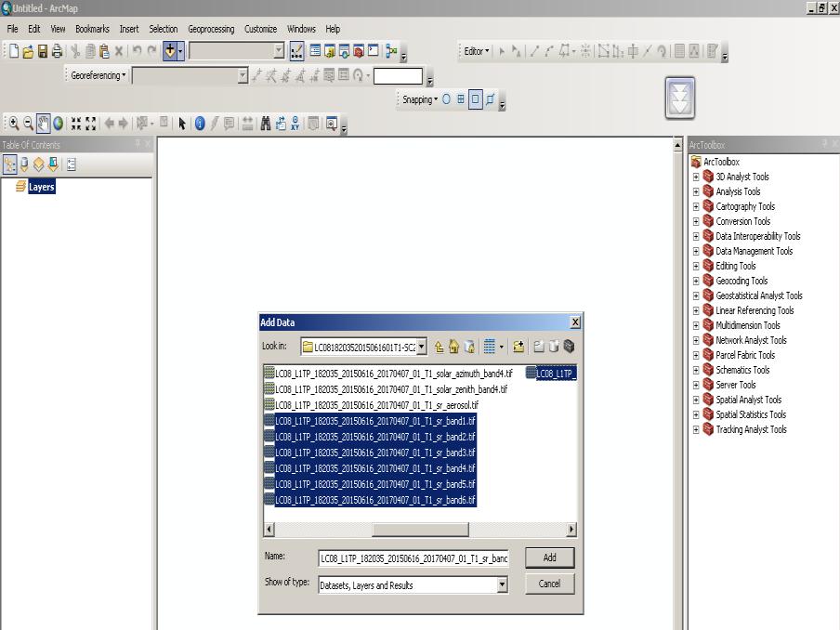
Task: Click the Fixed Zoom In icon
Action: 76,124
